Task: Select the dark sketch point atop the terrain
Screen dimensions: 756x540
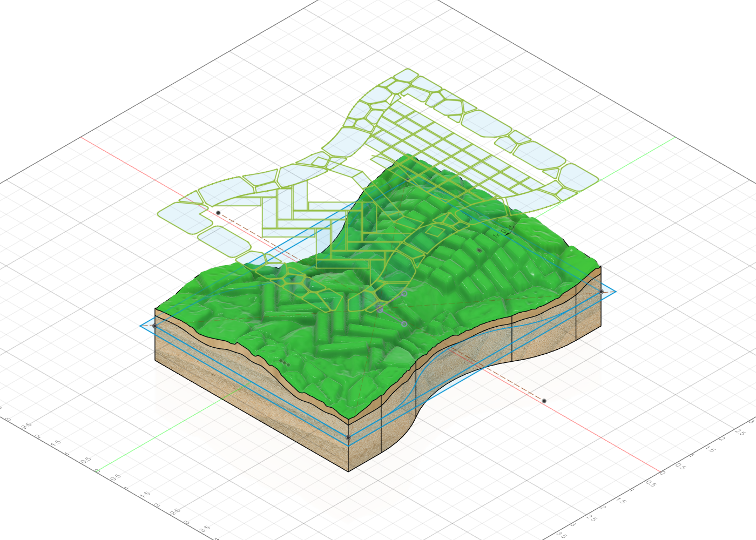Action: [479, 251]
